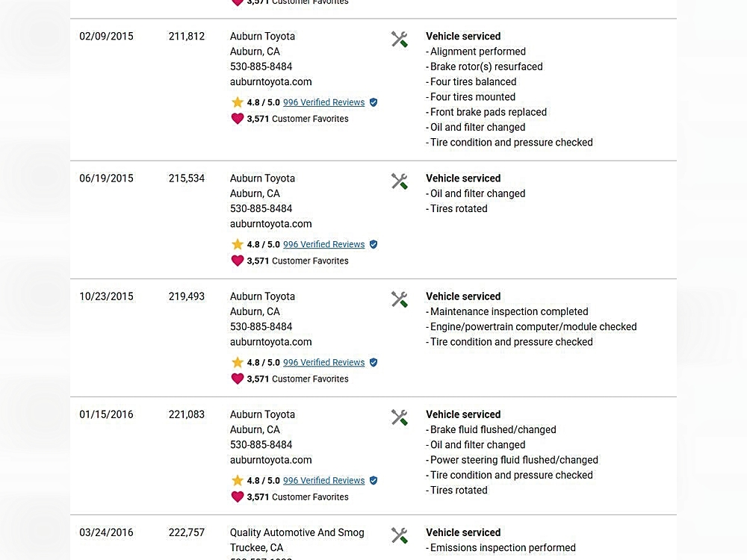The image size is (747, 560).
Task: Open 996 Verified Reviews link for 06/19/2015
Action: [323, 244]
